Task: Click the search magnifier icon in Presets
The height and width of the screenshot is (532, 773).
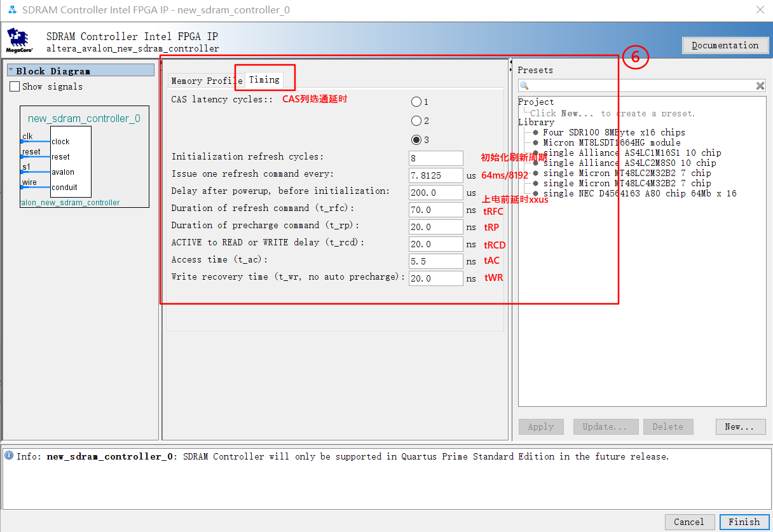Action: point(524,86)
